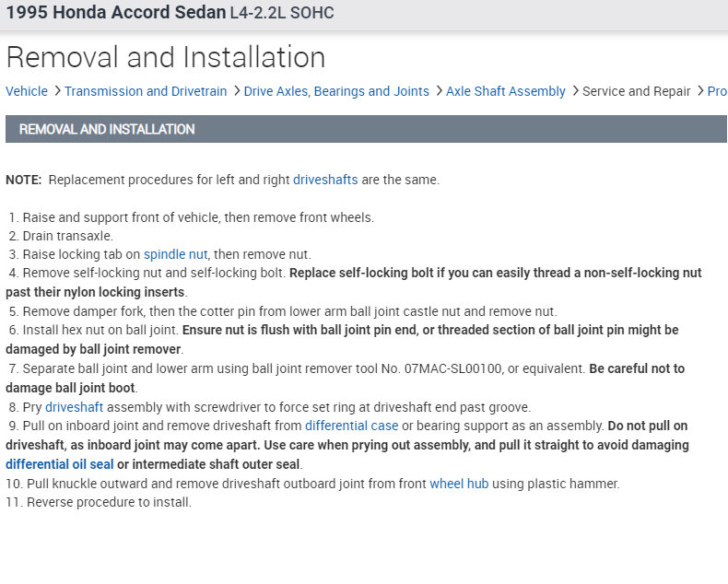Screen dimensions: 728x584
Task: Click chevron following Transmission and Drivetrain breadcrumb
Action: [236, 91]
